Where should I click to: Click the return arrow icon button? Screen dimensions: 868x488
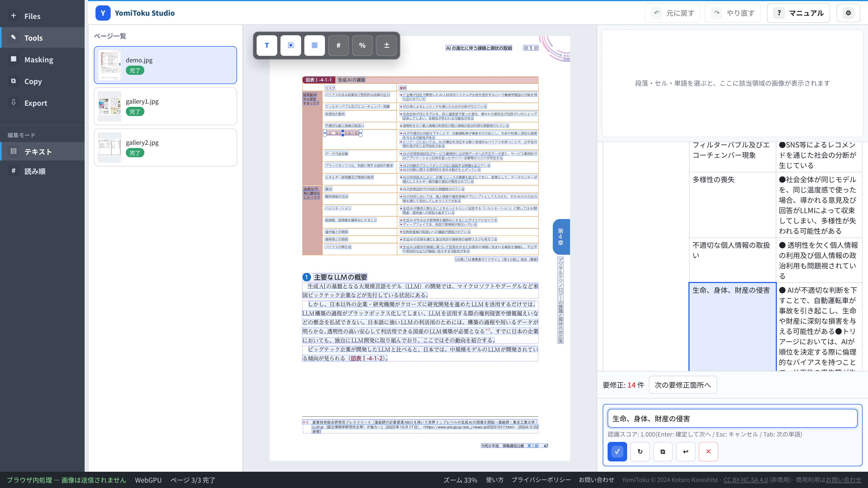pos(685,451)
